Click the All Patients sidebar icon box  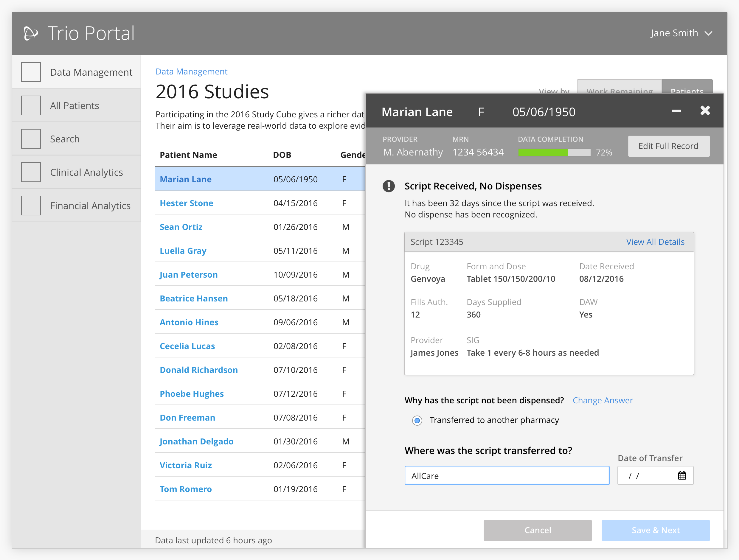click(x=31, y=105)
